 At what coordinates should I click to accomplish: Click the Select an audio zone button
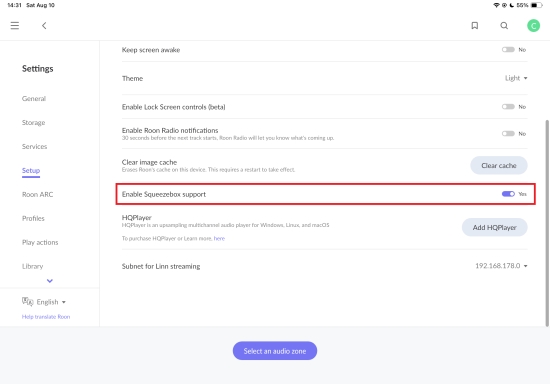[275, 351]
